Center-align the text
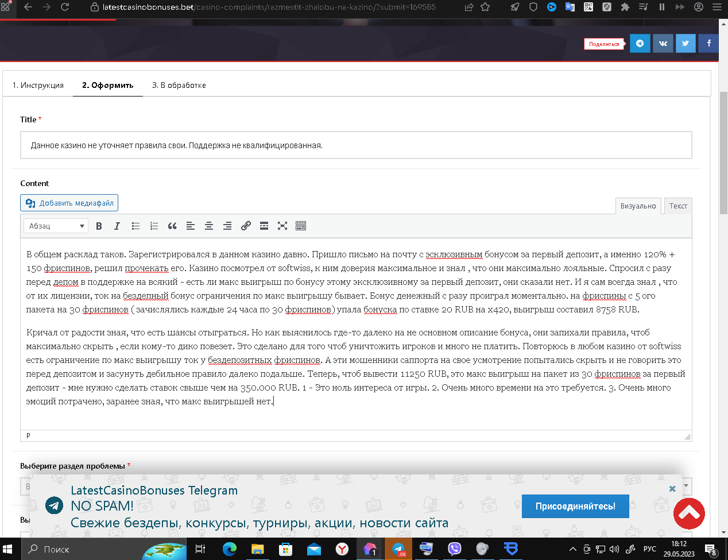The height and width of the screenshot is (560, 728). (209, 226)
